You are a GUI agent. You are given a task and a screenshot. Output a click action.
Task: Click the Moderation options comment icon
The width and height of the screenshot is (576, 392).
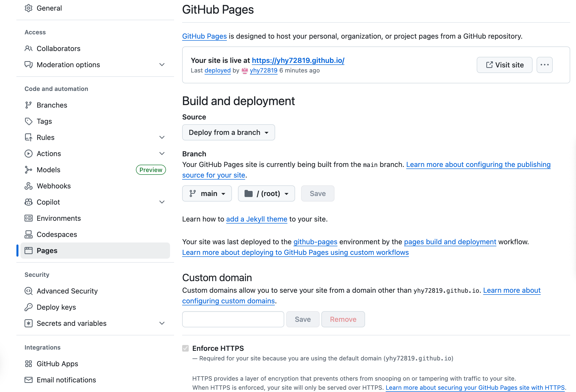(29, 65)
